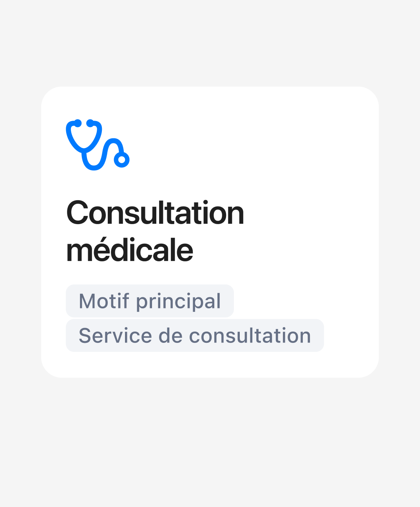Click the word principal in first tag
420x507 pixels.
click(178, 302)
